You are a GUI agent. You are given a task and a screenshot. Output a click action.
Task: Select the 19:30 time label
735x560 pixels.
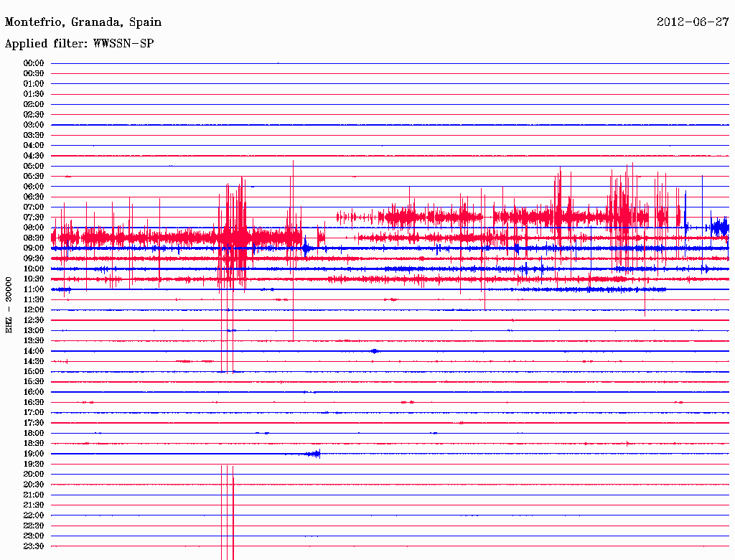(34, 465)
